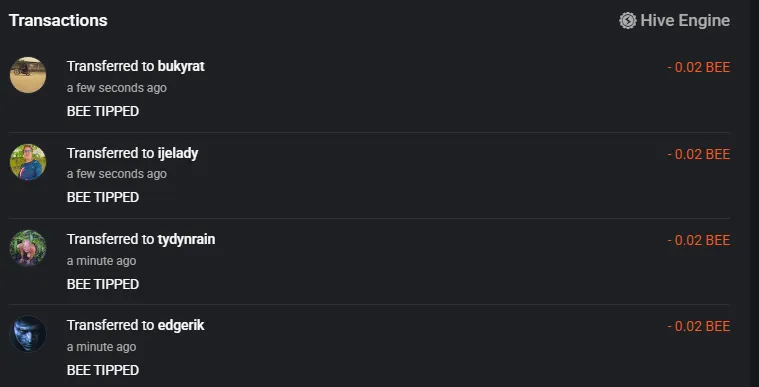The image size is (759, 387).
Task: Click the 0.02 BEE amount for edgerik
Action: pos(699,326)
